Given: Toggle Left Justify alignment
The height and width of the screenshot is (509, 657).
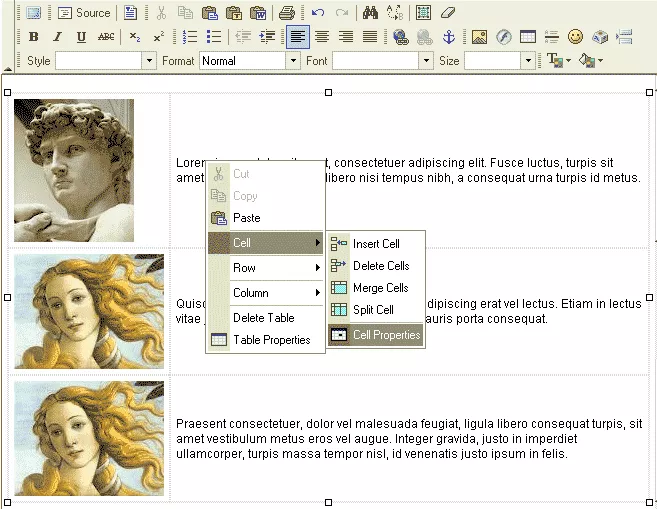Looking at the screenshot, I should [x=298, y=37].
